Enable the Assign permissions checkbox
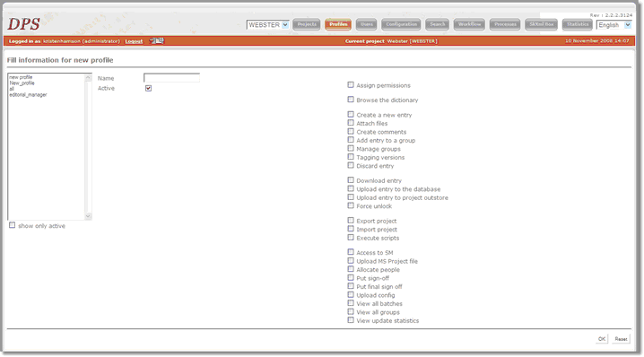The image size is (644, 357). [351, 84]
